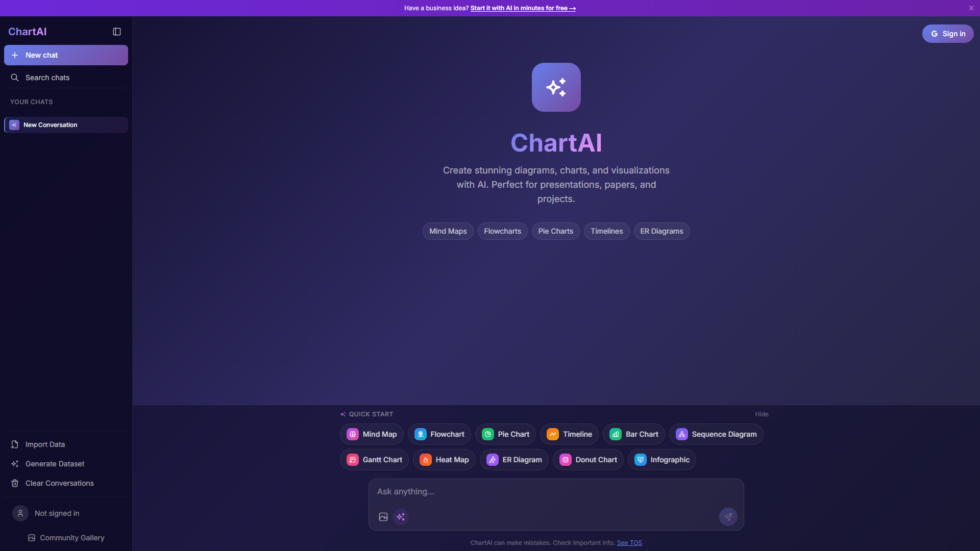The image size is (980, 551).
Task: Open Community Gallery
Action: (66, 538)
